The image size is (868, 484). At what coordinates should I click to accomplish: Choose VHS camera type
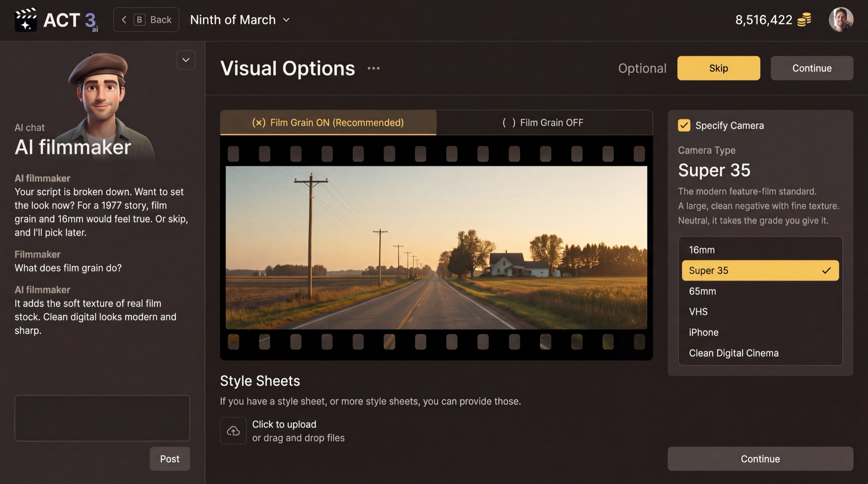[x=760, y=312]
